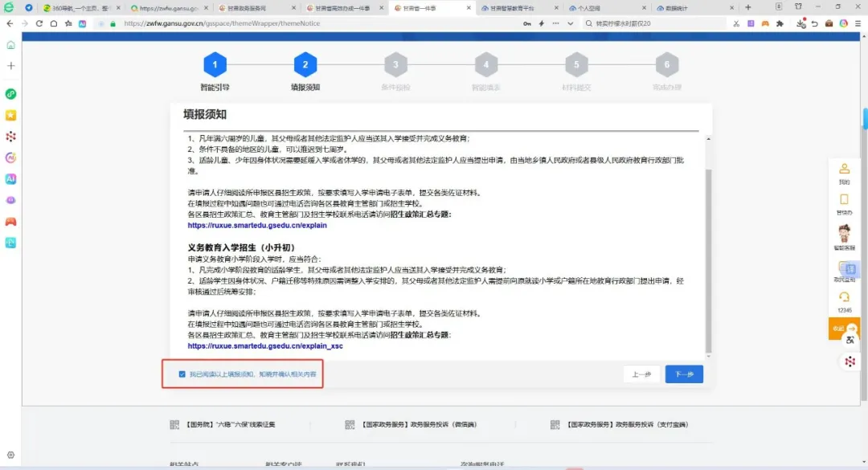Screen dimensions: 868x470
Task: Click the site security padlock in address bar
Action: coord(113,24)
